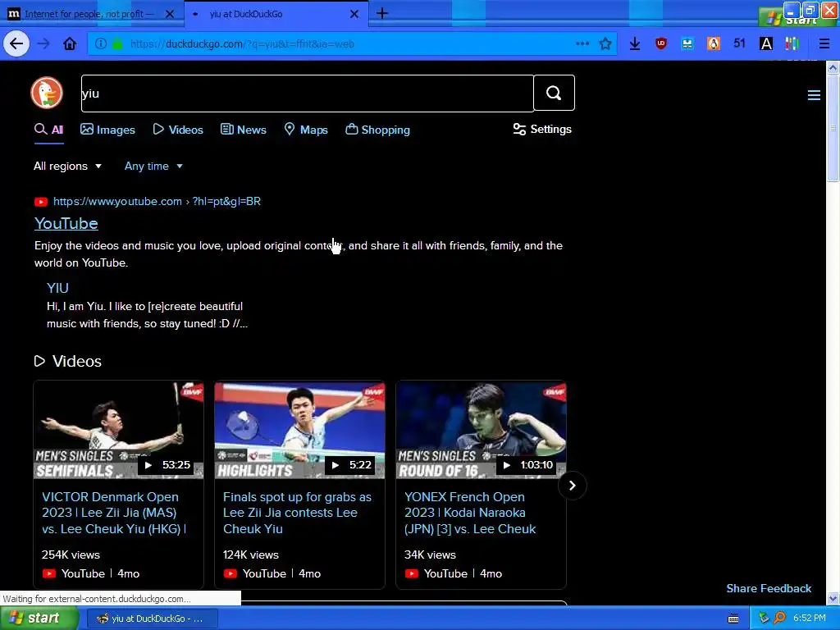The height and width of the screenshot is (630, 840).
Task: Click the letter A extension icon
Action: pyautogui.click(x=766, y=44)
